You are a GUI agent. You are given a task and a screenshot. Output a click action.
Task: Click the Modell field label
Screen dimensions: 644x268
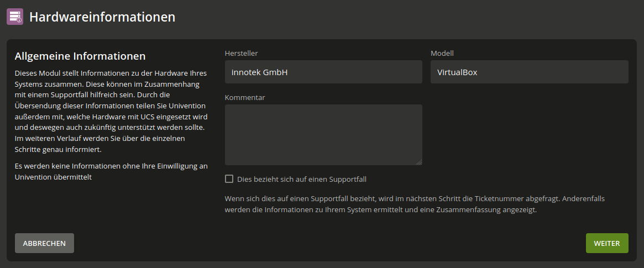point(442,54)
